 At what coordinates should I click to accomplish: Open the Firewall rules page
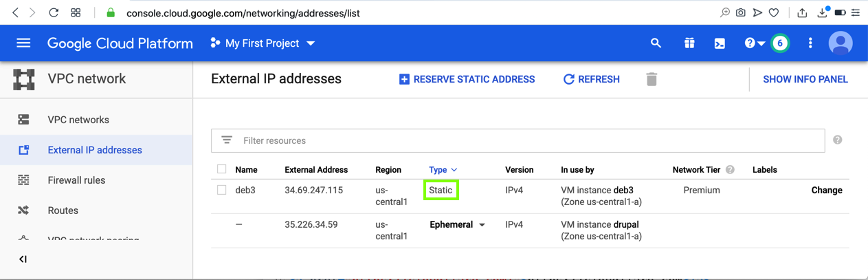pos(76,180)
